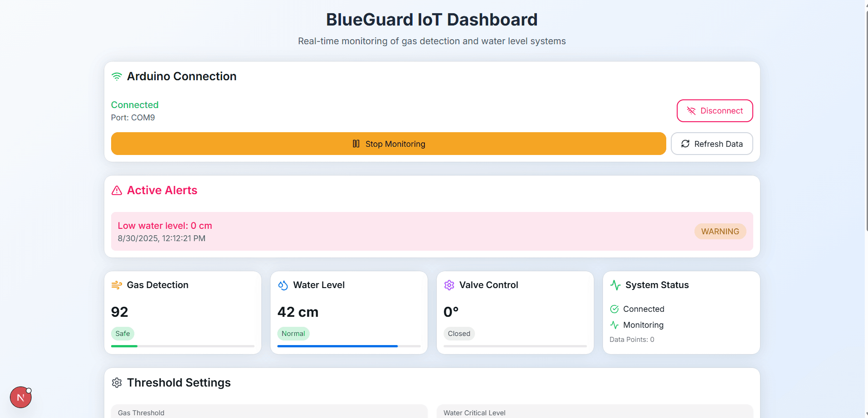Click the Wi-Fi icon beside Arduino Connection
This screenshot has height=418, width=868.
[117, 77]
